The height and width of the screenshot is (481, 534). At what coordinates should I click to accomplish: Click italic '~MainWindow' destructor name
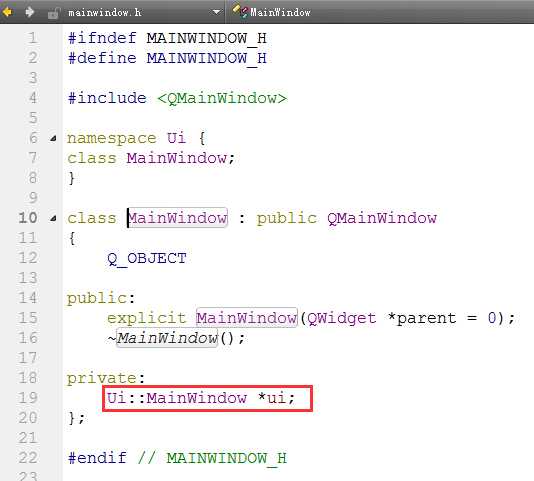[162, 338]
